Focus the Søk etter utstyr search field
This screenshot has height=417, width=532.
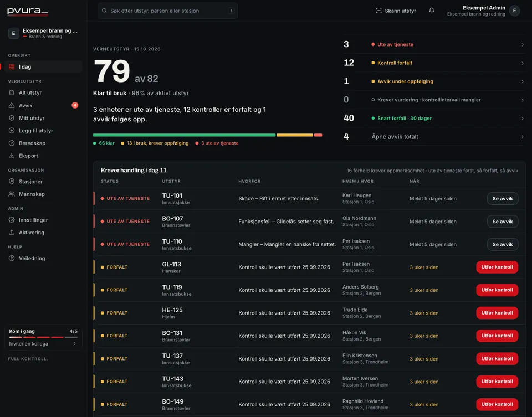point(167,11)
